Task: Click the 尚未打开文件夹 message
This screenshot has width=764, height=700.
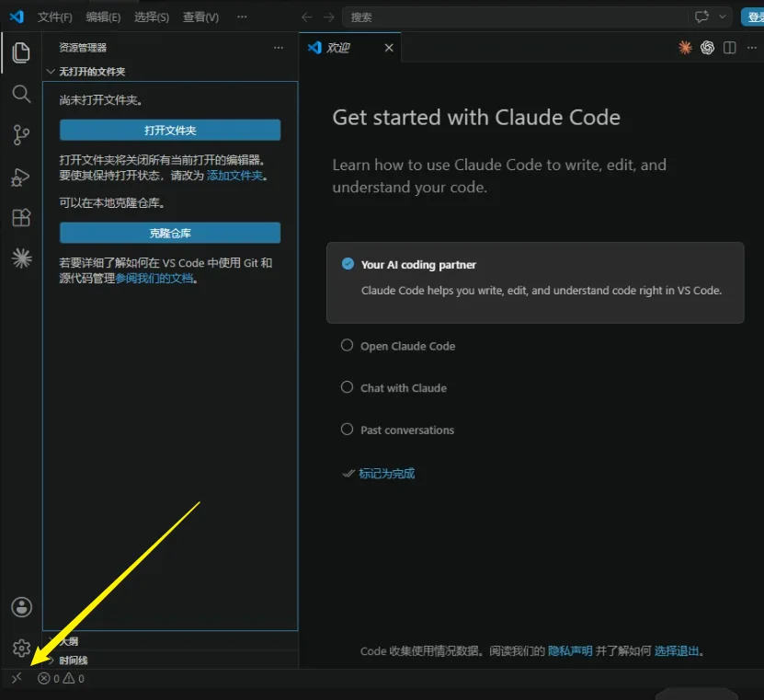Action: [x=101, y=100]
